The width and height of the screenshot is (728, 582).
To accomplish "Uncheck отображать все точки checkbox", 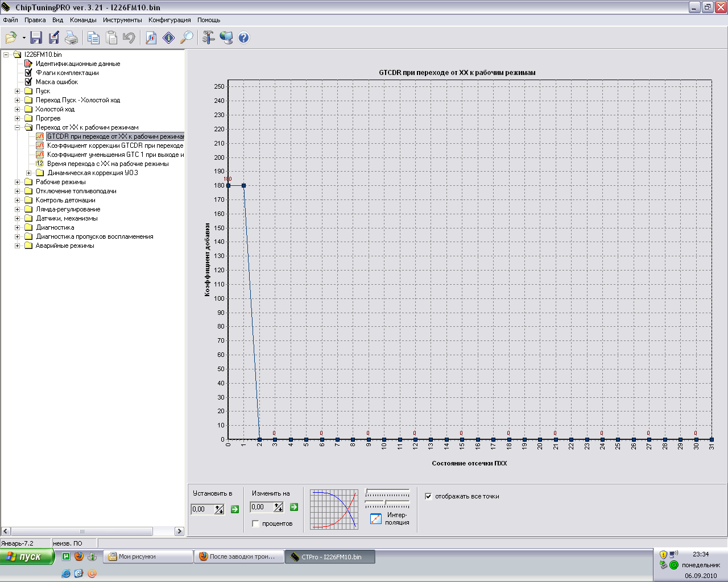I will coord(428,496).
